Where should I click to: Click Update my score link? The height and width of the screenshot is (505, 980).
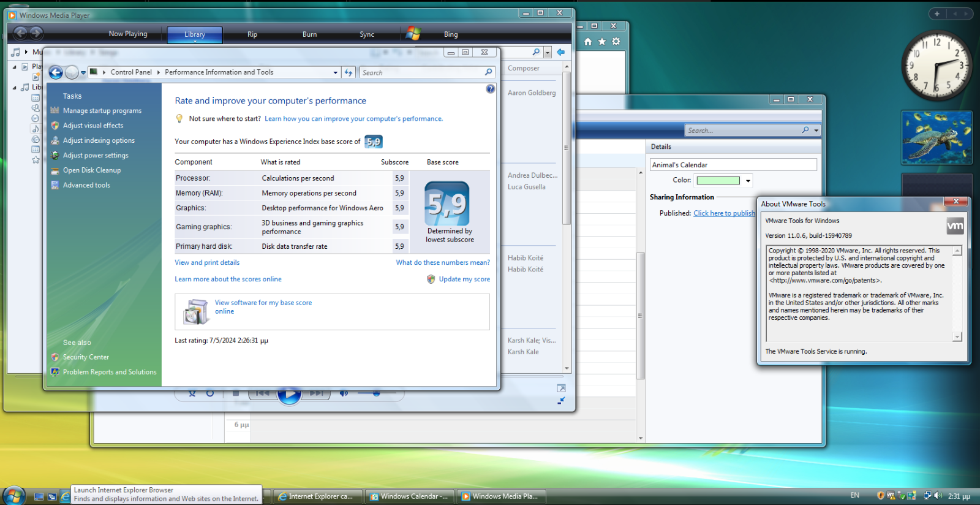[x=464, y=279]
